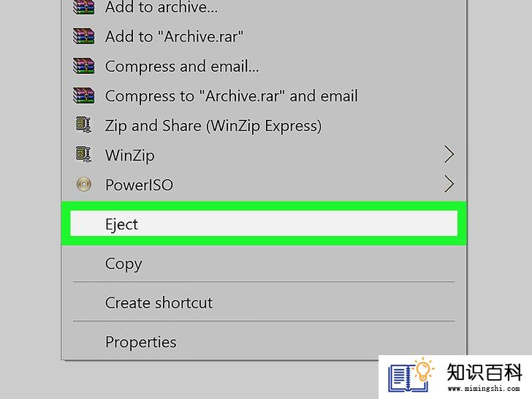Choose Compress and email... option
532x399 pixels.
pos(182,66)
